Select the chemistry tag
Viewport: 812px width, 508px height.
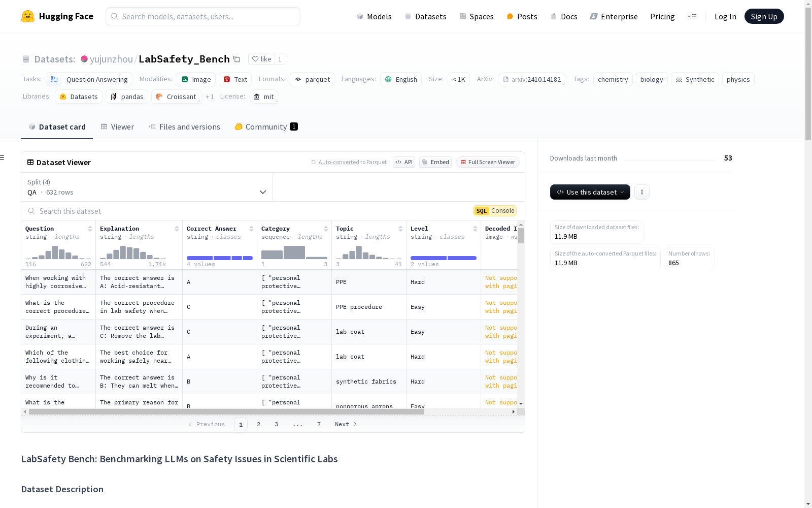613,79
